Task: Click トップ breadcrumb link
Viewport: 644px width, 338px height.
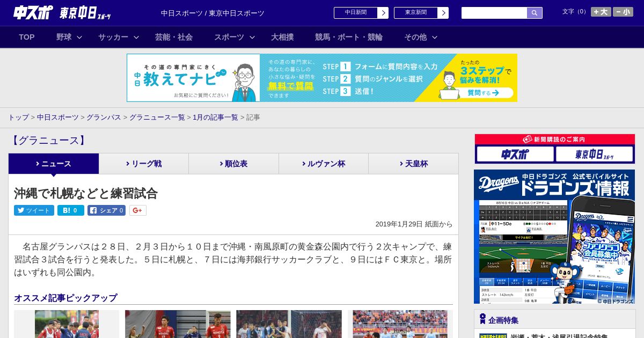Action: (x=18, y=117)
